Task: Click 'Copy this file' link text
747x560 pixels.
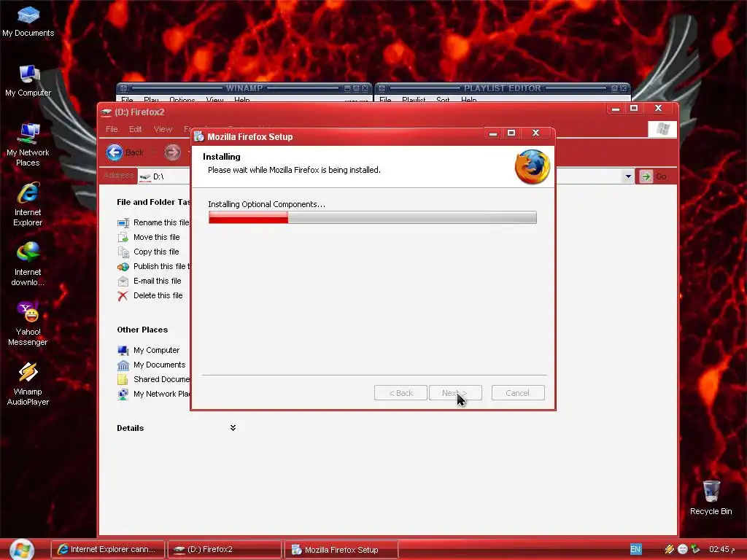Action: coord(156,252)
